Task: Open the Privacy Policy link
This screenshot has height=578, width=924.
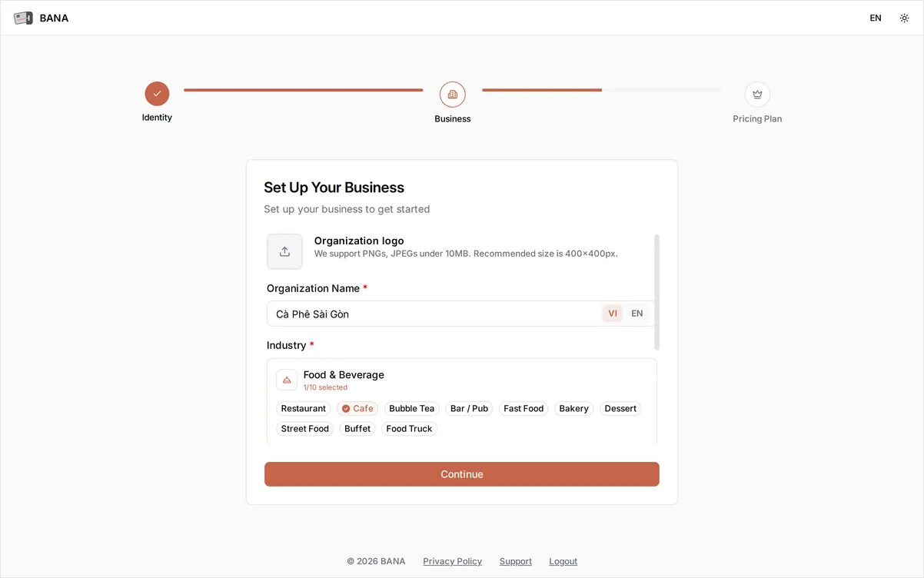Action: point(453,561)
